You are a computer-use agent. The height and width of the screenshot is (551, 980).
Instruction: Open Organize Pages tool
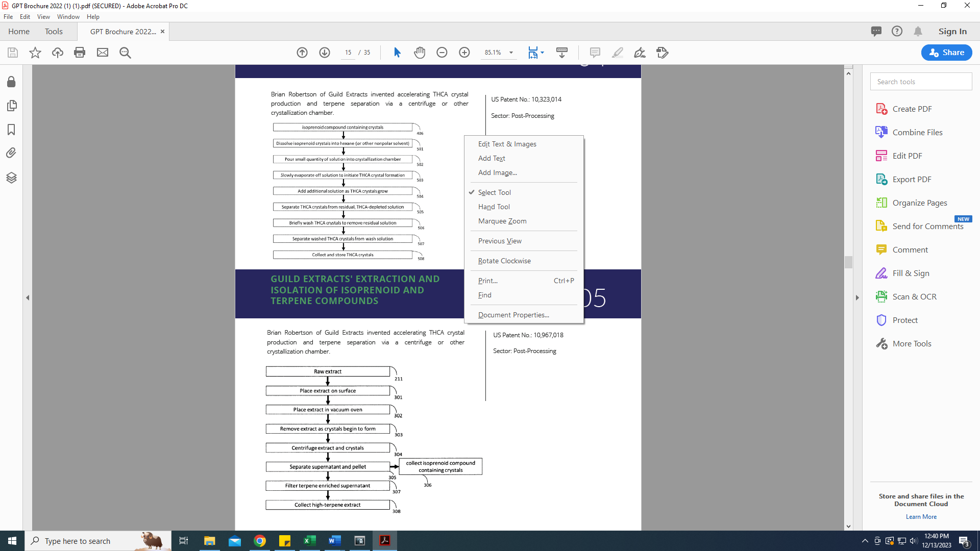(920, 203)
